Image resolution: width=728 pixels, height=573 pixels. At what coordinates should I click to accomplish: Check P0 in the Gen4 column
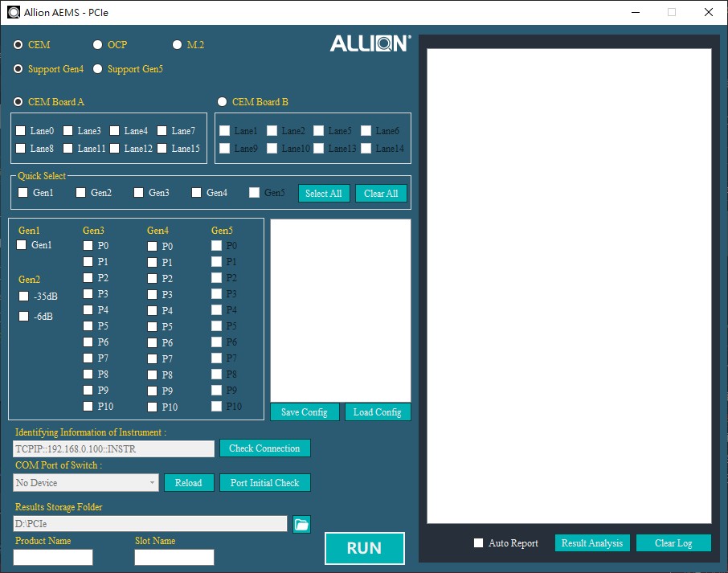coord(152,246)
